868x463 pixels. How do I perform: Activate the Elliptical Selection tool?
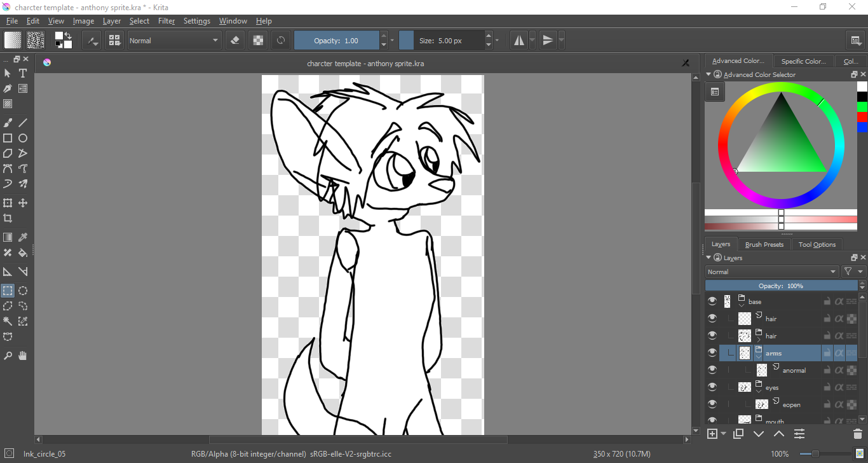coord(23,291)
